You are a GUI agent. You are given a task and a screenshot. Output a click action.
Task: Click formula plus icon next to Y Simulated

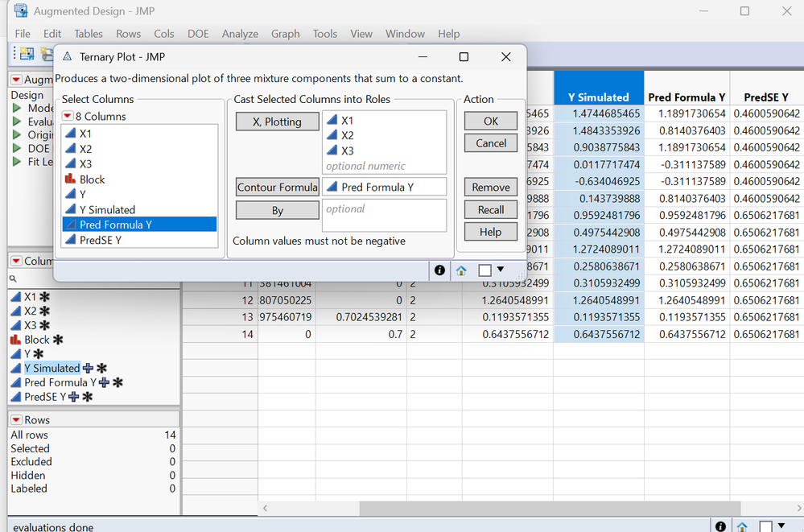[x=89, y=368]
